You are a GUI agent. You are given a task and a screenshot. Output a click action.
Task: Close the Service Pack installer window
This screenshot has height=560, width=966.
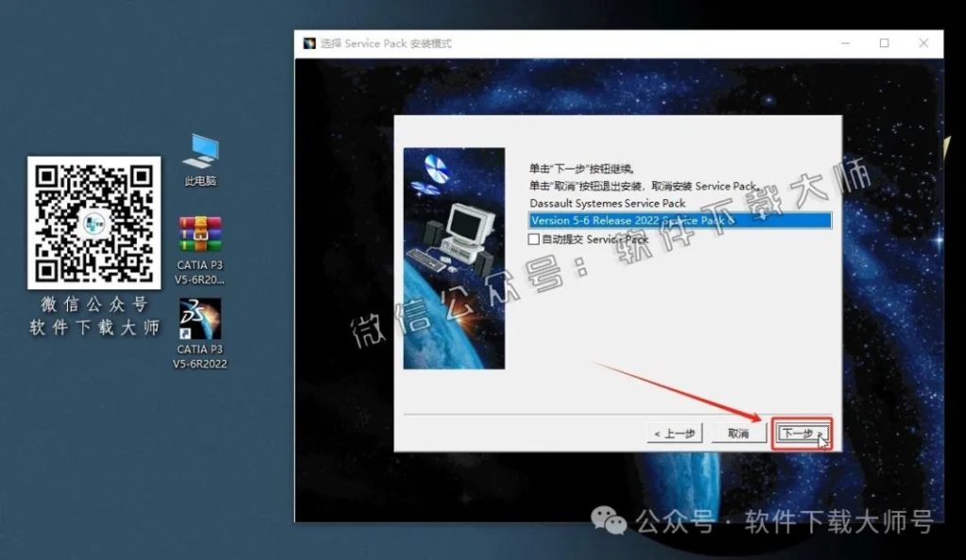click(924, 43)
